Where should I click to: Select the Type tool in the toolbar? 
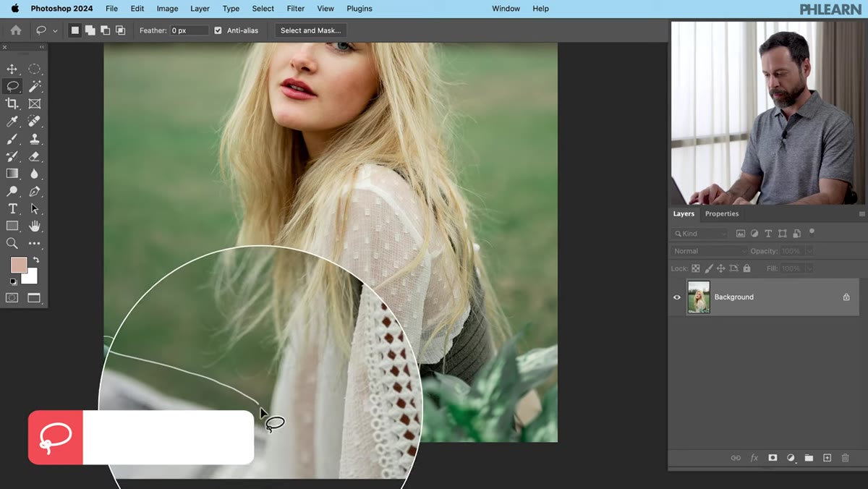click(x=12, y=208)
